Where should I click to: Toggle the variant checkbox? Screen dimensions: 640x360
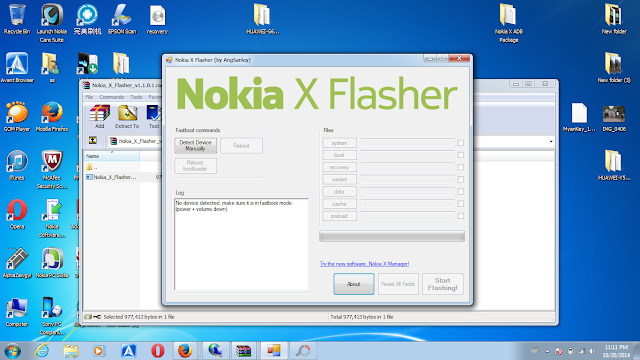click(460, 179)
